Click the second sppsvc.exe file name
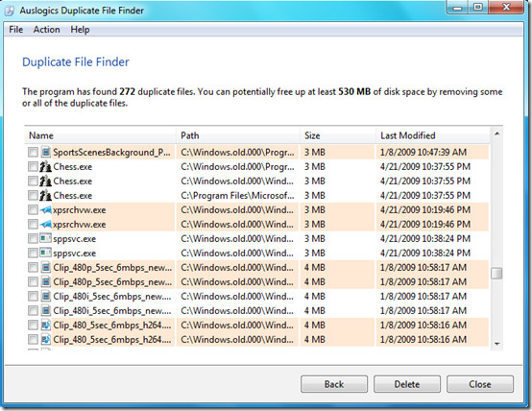Screen dimensions: 532x411 (x=75, y=254)
